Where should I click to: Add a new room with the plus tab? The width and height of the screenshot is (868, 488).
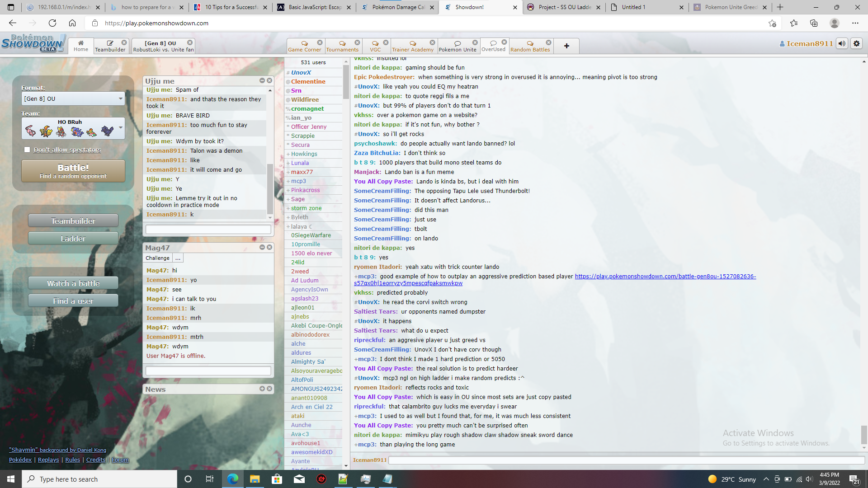(566, 46)
